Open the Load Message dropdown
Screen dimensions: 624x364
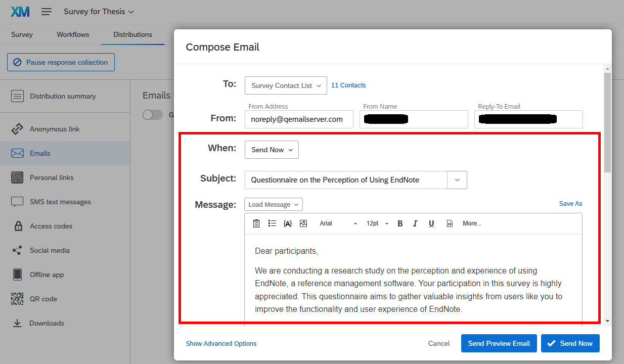coord(274,204)
